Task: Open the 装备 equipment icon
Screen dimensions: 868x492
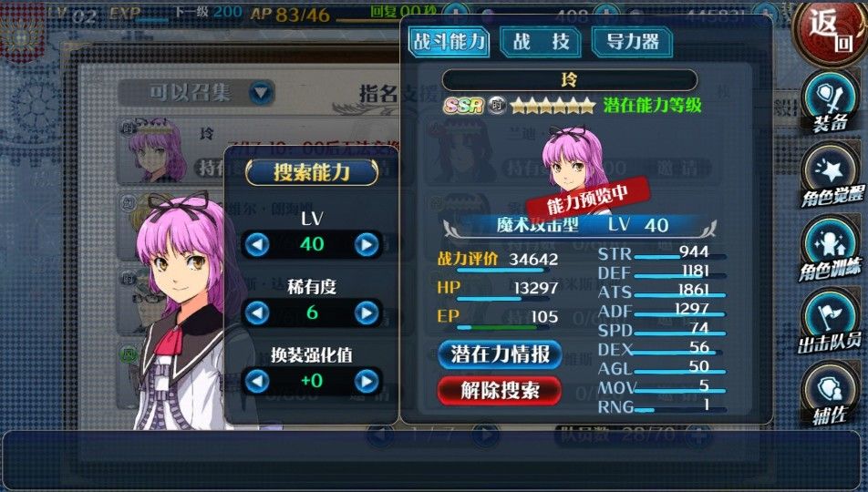Action: [831, 103]
